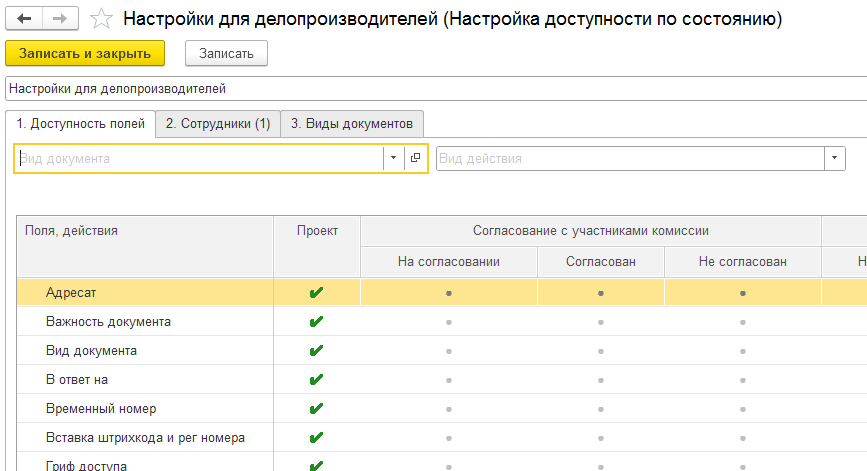Click the open-selection icon beside Вид документа
Viewport: 867px width, 471px height.
pos(416,158)
